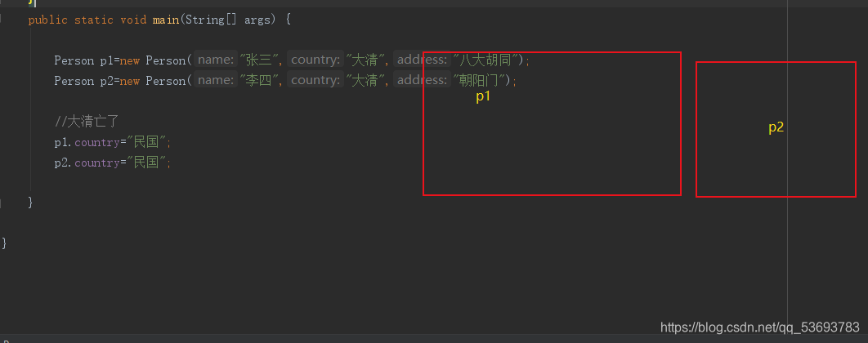Click "Person p1" variable declaration
The width and height of the screenshot is (868, 343).
coord(83,60)
